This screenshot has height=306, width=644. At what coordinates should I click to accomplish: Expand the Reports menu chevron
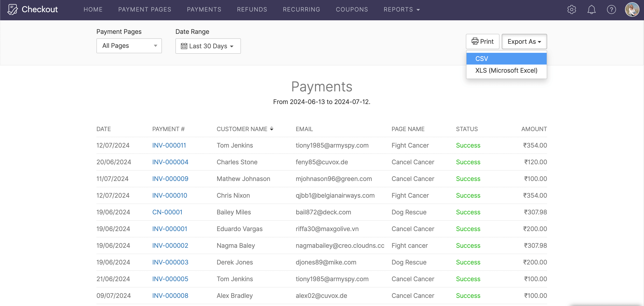point(418,10)
